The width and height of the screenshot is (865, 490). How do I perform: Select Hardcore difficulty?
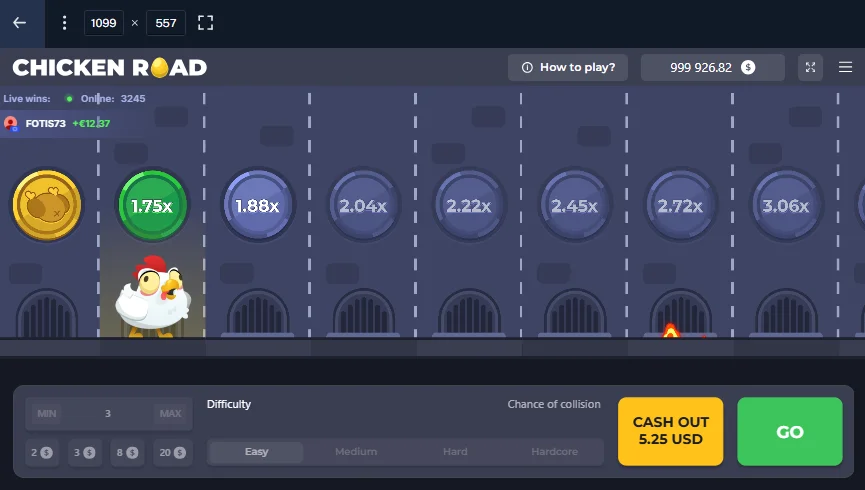(x=554, y=451)
